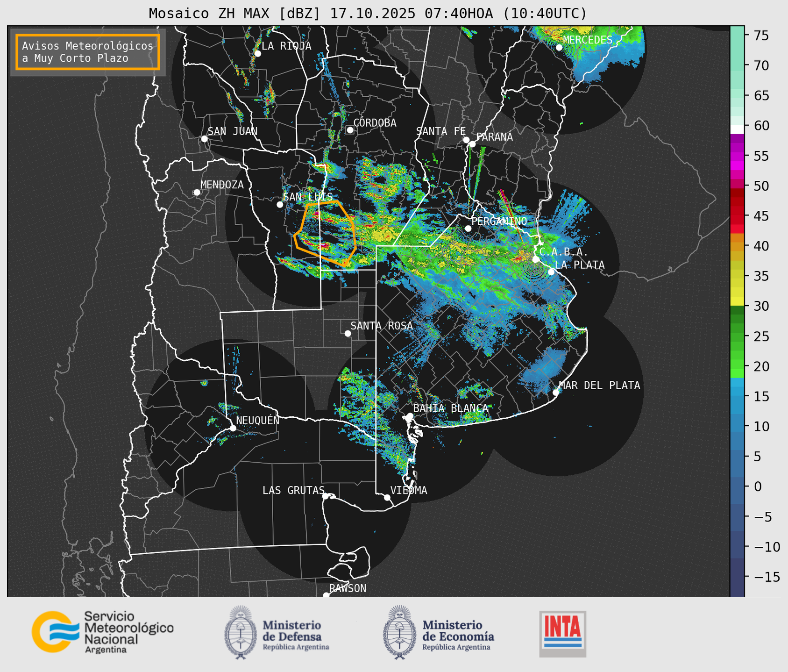Select the SAN JUAN city dot
The width and height of the screenshot is (788, 672).
tap(204, 139)
